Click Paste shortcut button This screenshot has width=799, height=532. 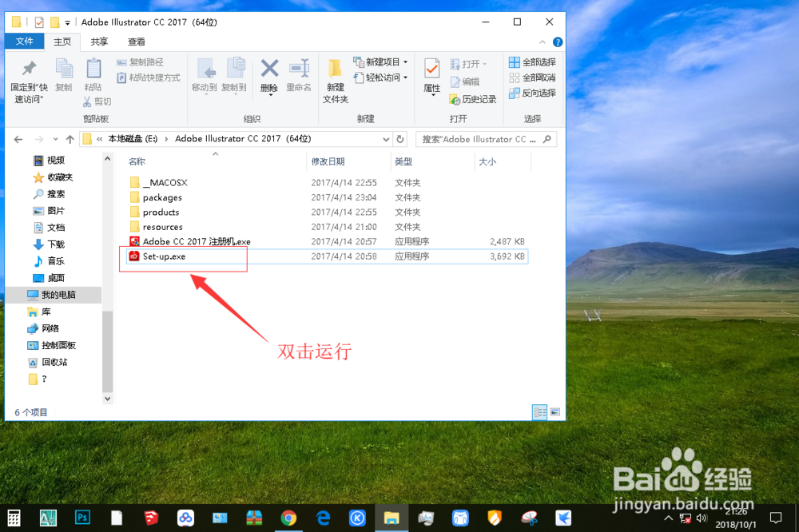tap(149, 77)
